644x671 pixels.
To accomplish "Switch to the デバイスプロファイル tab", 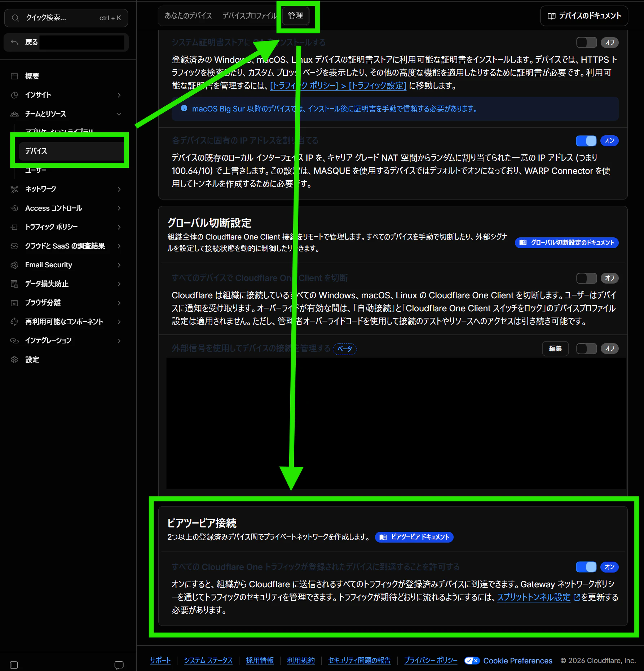I will 250,16.
